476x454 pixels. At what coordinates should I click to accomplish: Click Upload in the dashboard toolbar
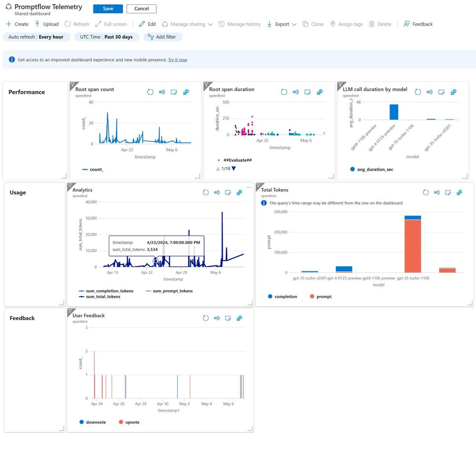(46, 24)
